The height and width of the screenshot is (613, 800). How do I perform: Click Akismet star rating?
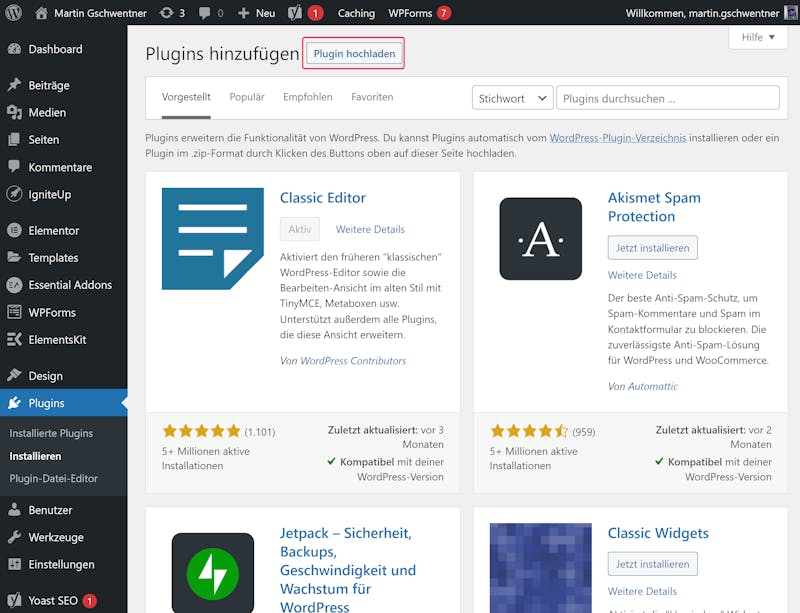click(x=529, y=431)
